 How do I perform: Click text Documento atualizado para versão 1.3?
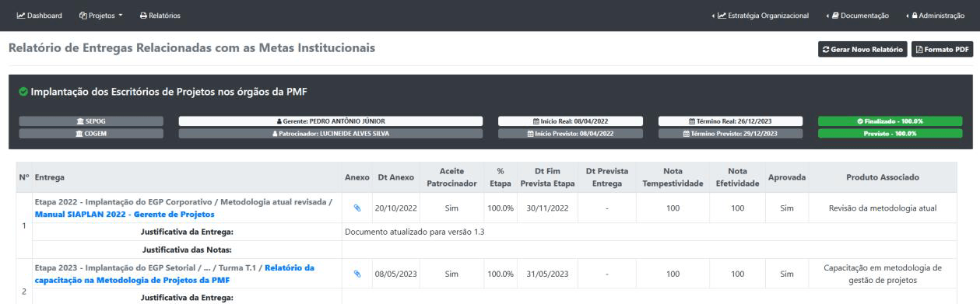(x=415, y=232)
